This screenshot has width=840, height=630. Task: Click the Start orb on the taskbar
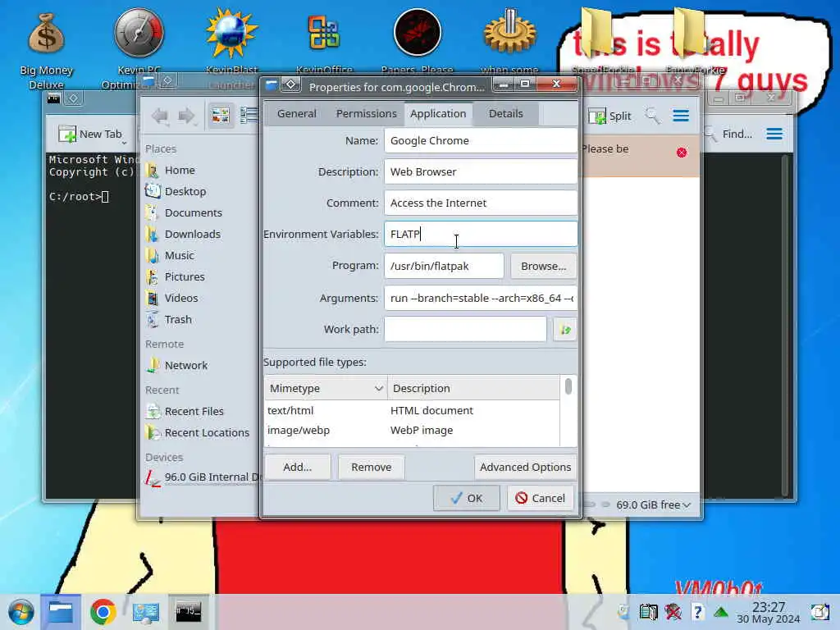pos(21,612)
